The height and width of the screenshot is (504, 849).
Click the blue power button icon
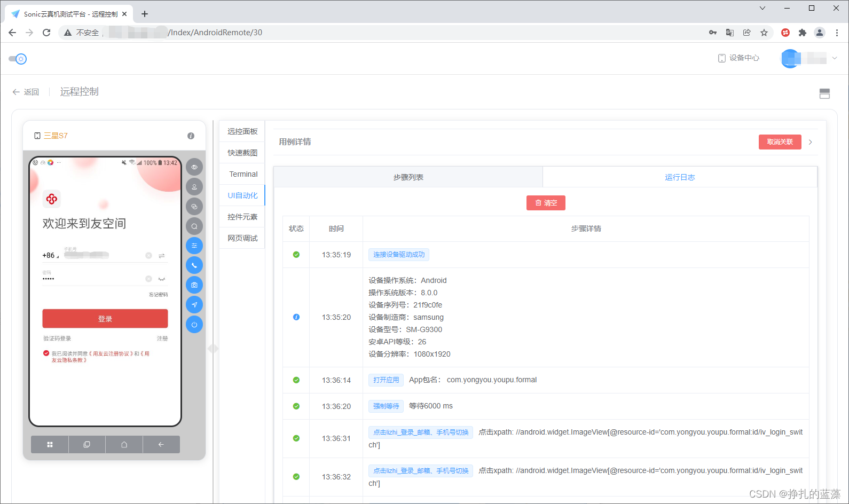(x=194, y=325)
